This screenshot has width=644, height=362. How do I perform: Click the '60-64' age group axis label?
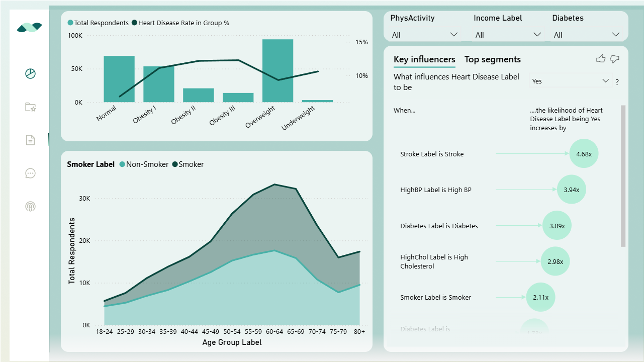tap(274, 332)
